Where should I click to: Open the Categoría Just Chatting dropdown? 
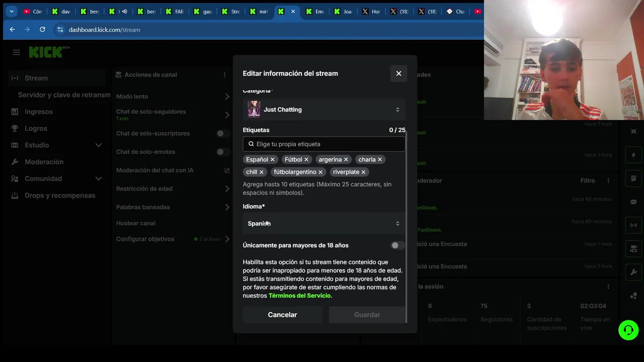click(x=324, y=110)
